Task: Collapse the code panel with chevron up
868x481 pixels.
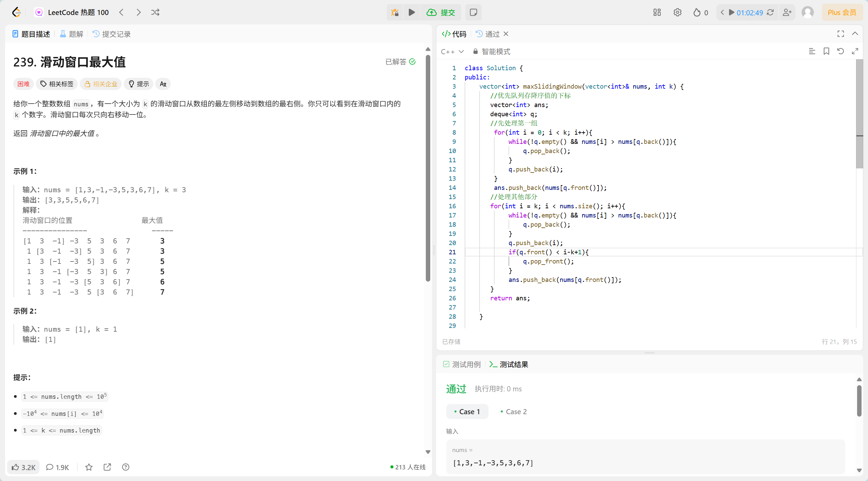Action: pos(855,34)
